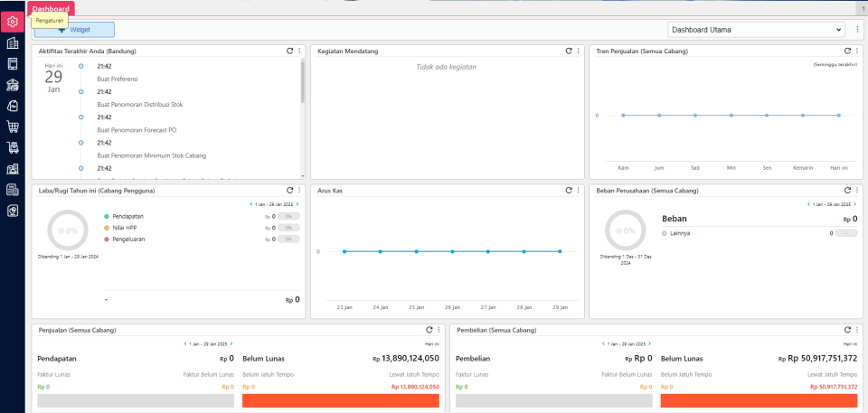
Task: Click the scrollbar in Aktifitas Terakhir widget
Action: click(x=302, y=81)
